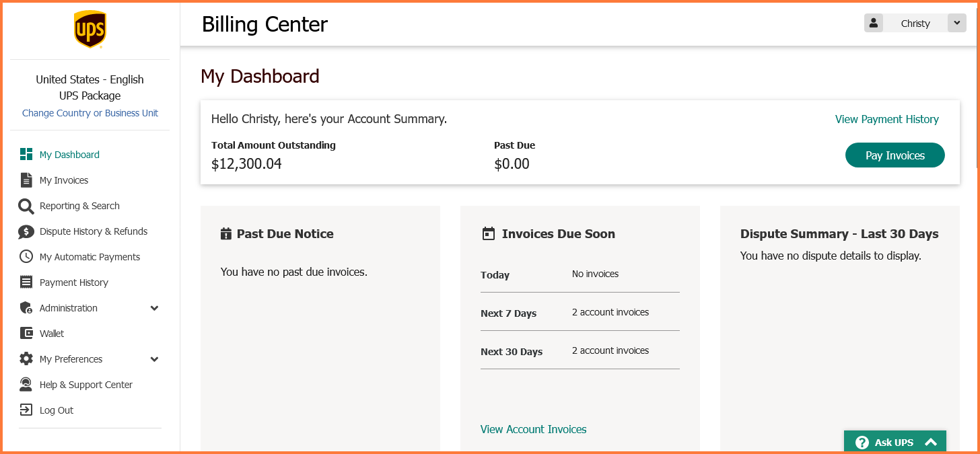980x454 pixels.
Task: Click the Reporting & Search magnifier icon
Action: [26, 206]
